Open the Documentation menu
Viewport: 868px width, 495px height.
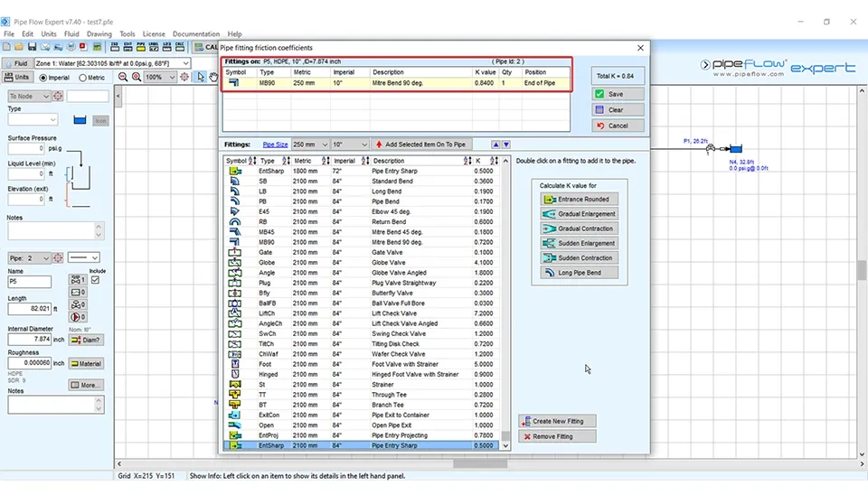tap(196, 34)
